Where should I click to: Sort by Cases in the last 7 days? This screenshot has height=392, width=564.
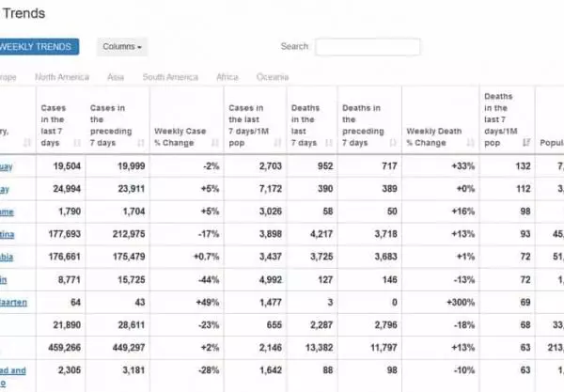(x=54, y=126)
